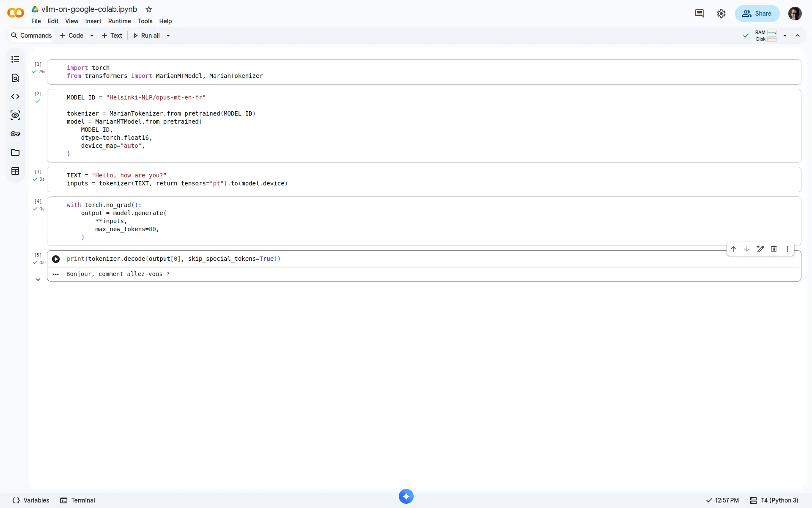Open the comments panel icon
The image size is (812, 508).
[x=700, y=14]
